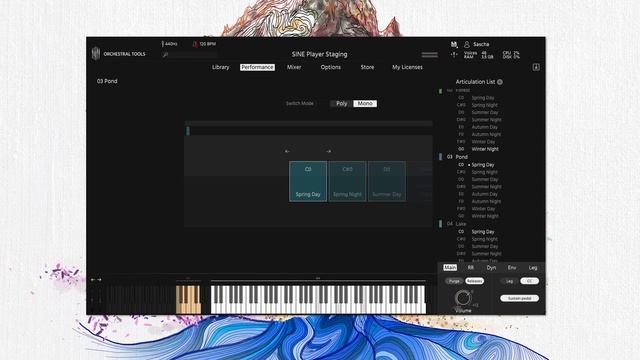
Task: Click the teal marker at timeline start
Action: [x=188, y=131]
